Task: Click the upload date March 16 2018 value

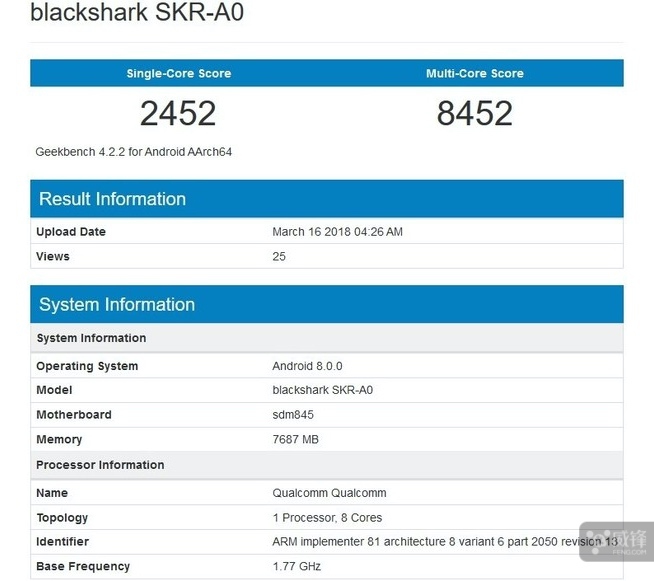Action: [337, 232]
